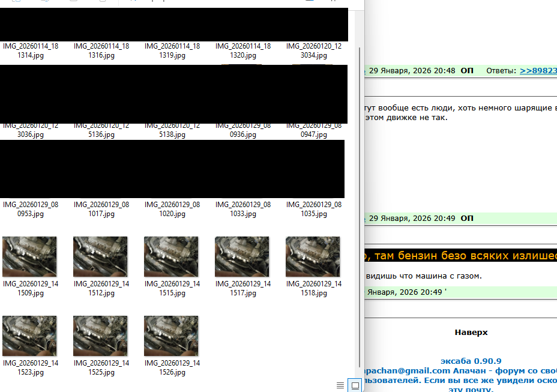Select the IMG_20260129_141517.jpg thumbnail
The width and height of the screenshot is (557, 392).
242,256
